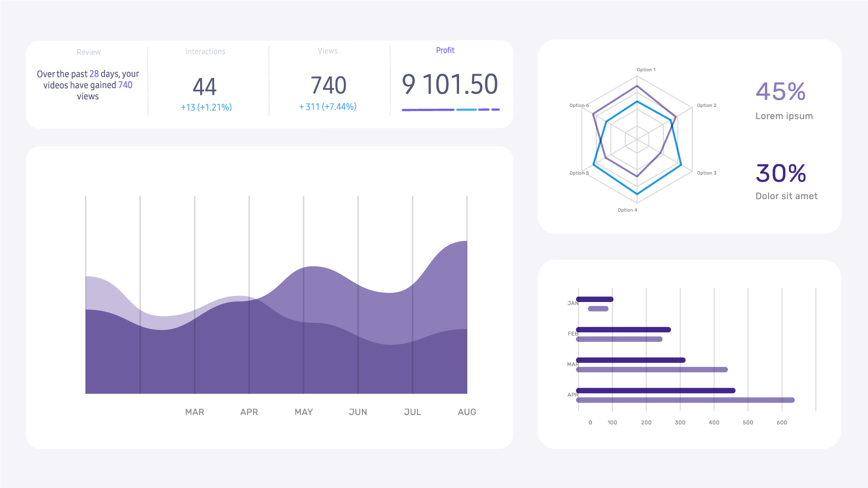Click the 9 101.50 profit value
The image size is (868, 488).
coord(450,84)
